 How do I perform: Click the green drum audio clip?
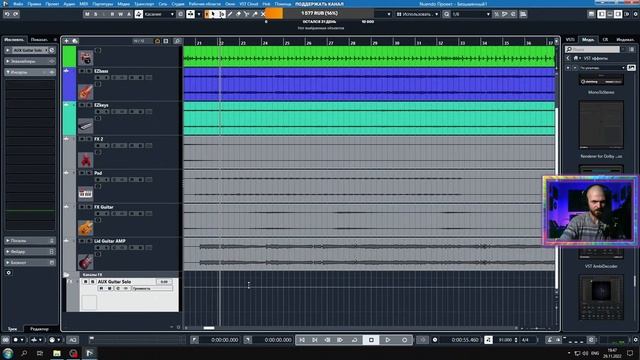click(369, 57)
